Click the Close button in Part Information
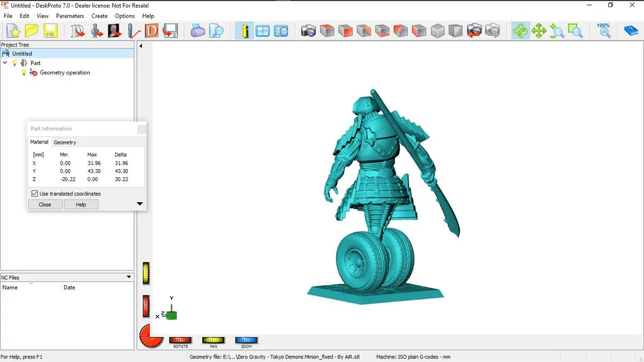 [45, 205]
